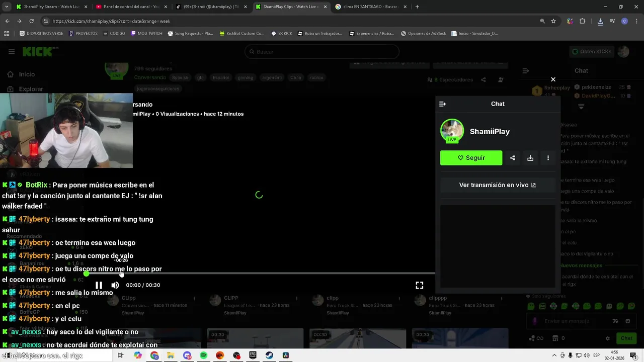This screenshot has width=644, height=362.
Task: Collapse the background stream chat panel
Action: pos(525,71)
